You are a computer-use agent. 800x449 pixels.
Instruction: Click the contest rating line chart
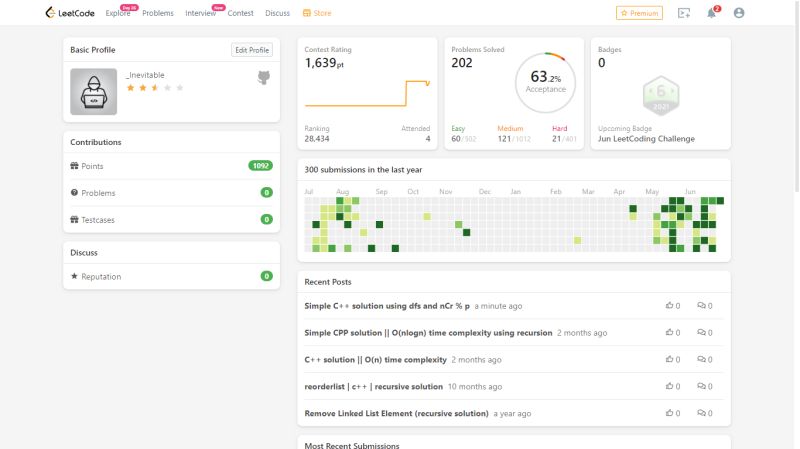tap(367, 93)
